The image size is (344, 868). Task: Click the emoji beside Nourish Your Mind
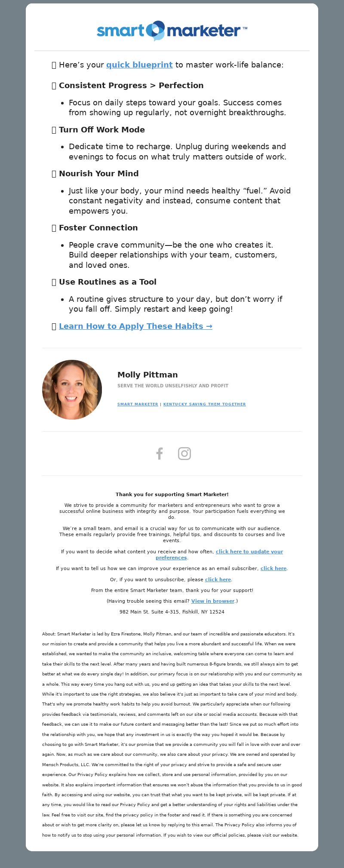[54, 174]
